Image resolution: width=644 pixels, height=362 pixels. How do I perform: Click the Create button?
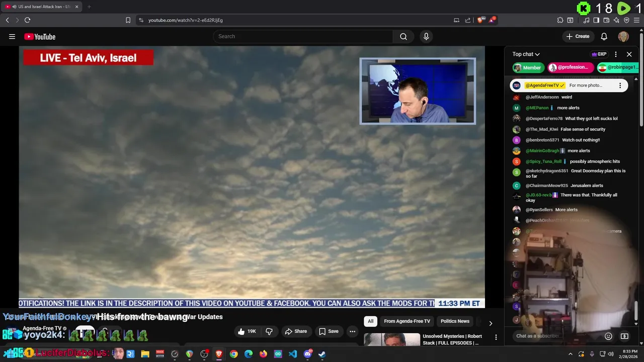coord(578,36)
